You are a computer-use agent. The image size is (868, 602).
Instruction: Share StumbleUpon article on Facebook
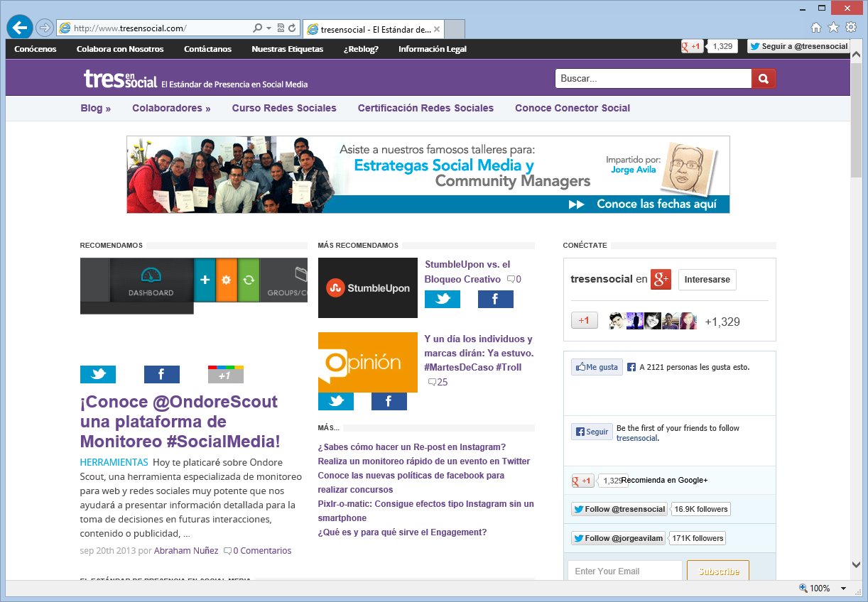pyautogui.click(x=496, y=299)
